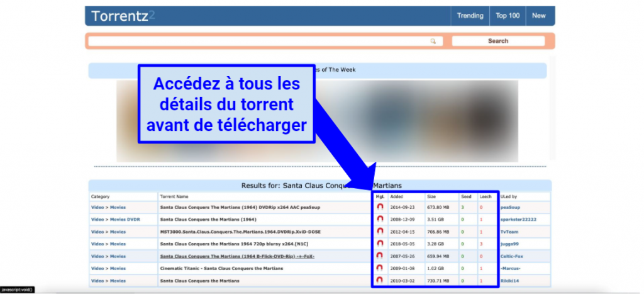The height and width of the screenshot is (294, 644).
Task: Focus the torrent search input field
Action: [265, 41]
